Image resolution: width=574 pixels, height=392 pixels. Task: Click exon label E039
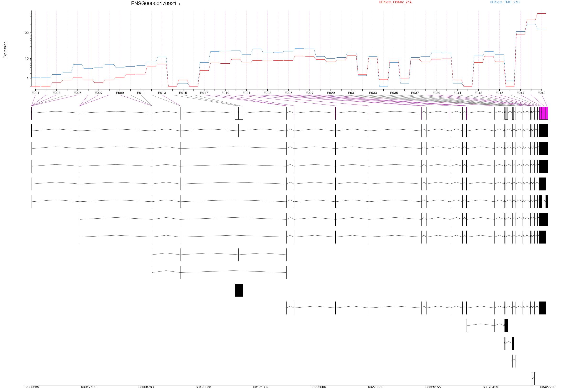pos(436,93)
